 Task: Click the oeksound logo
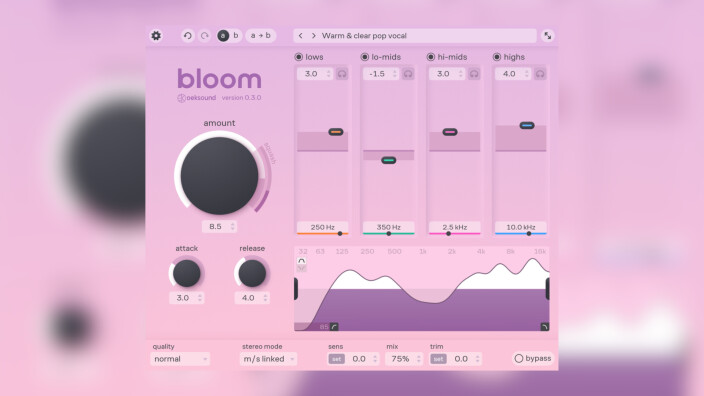(x=196, y=98)
